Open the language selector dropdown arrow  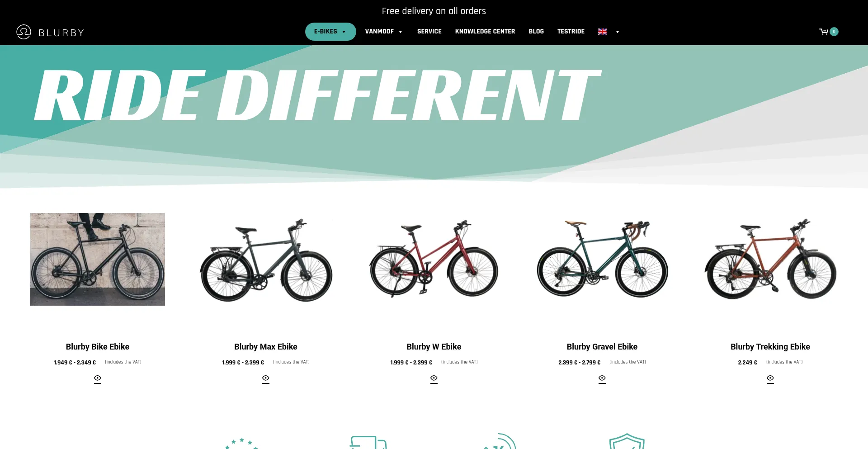coord(618,32)
